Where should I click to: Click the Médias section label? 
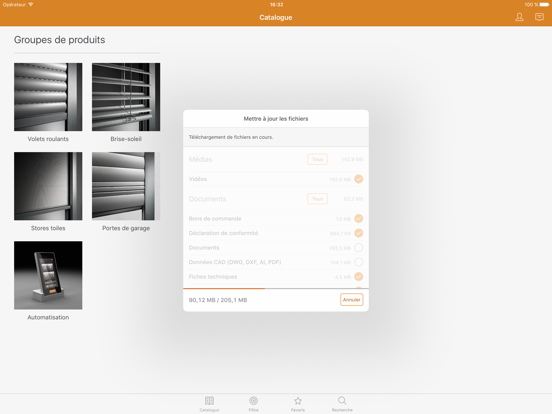point(200,159)
